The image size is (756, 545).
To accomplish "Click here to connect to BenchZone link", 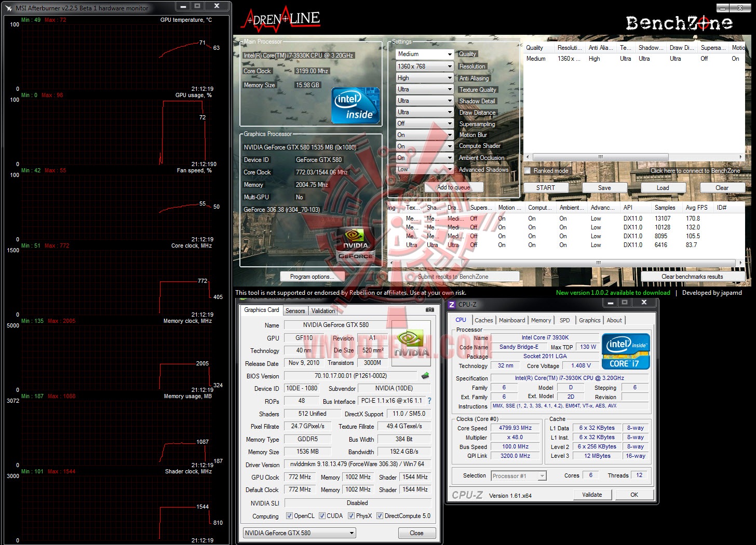I will click(695, 171).
